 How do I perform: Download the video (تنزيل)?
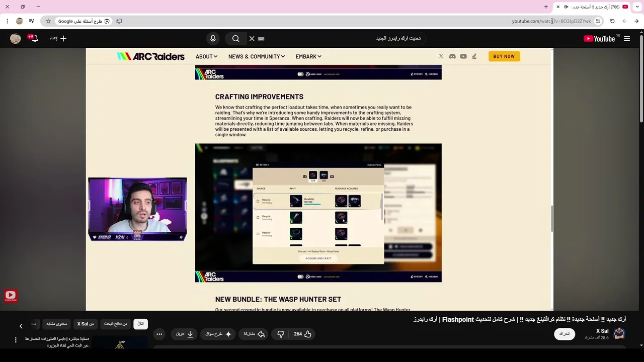click(185, 334)
